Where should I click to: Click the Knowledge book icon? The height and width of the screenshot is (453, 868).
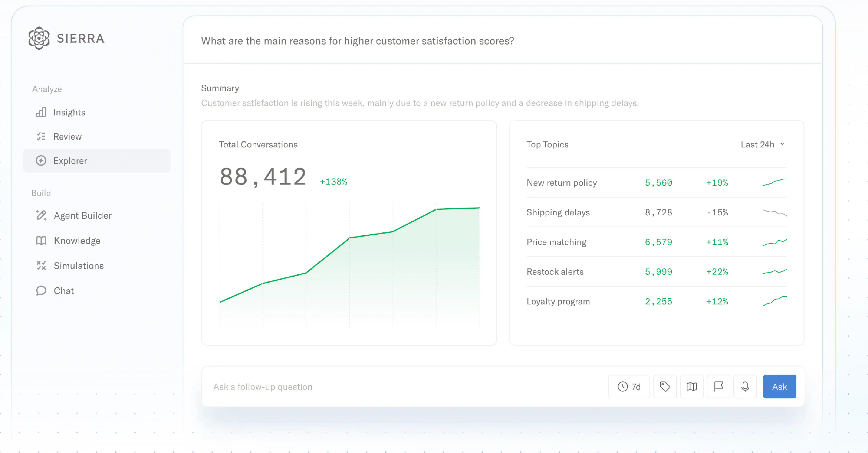click(41, 240)
